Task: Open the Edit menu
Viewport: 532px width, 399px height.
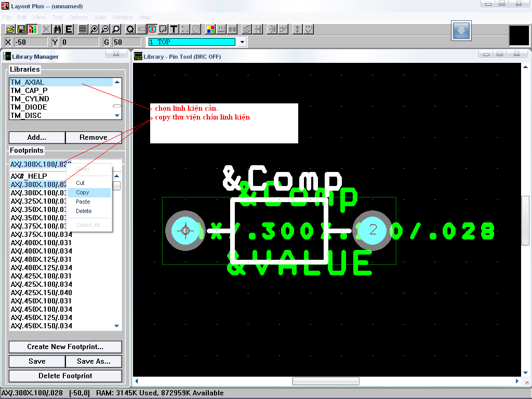Action: [x=22, y=17]
